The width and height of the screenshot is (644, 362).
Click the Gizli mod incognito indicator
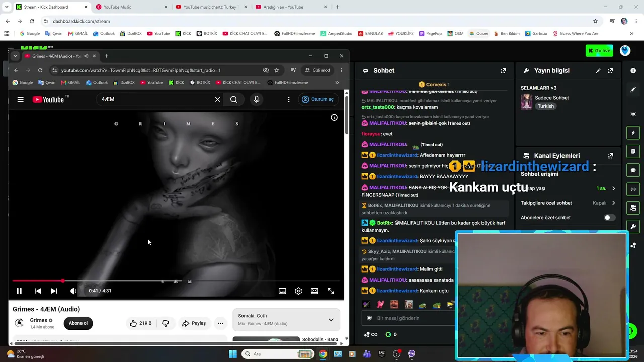317,70
